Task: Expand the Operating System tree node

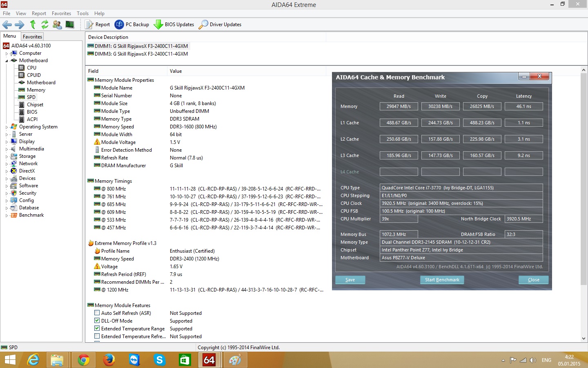Action: 7,127
